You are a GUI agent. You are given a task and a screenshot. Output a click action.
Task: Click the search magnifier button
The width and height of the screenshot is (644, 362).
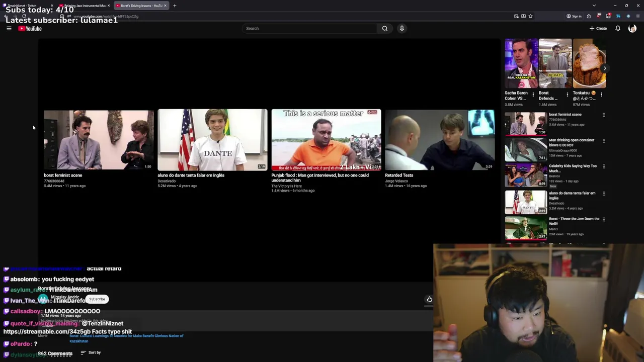click(x=385, y=29)
